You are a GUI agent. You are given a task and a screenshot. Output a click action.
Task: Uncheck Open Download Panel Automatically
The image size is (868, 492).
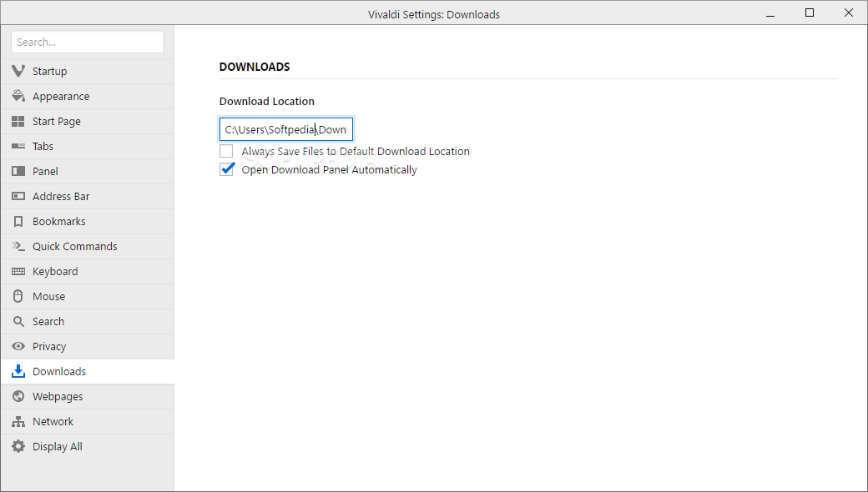pos(226,169)
